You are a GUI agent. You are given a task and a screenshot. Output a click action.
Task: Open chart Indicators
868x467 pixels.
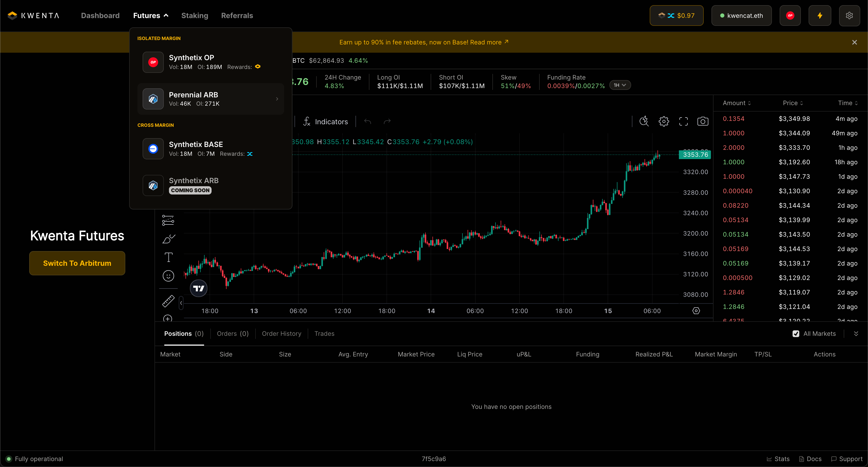325,122
